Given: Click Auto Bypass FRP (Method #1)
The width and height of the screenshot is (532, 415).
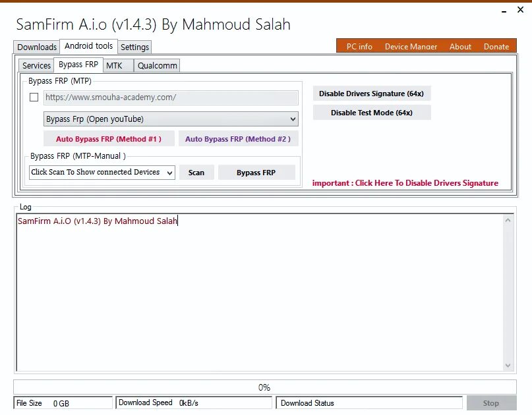Looking at the screenshot, I should click(109, 139).
